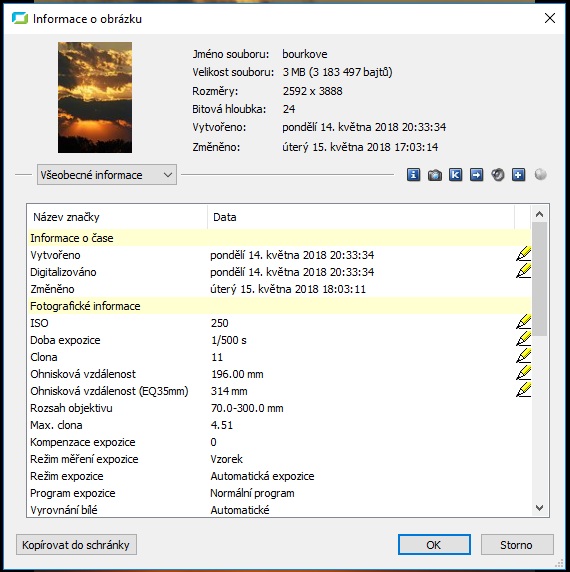Image resolution: width=570 pixels, height=572 pixels.
Task: Edit Clona value with pencil icon
Action: (524, 356)
